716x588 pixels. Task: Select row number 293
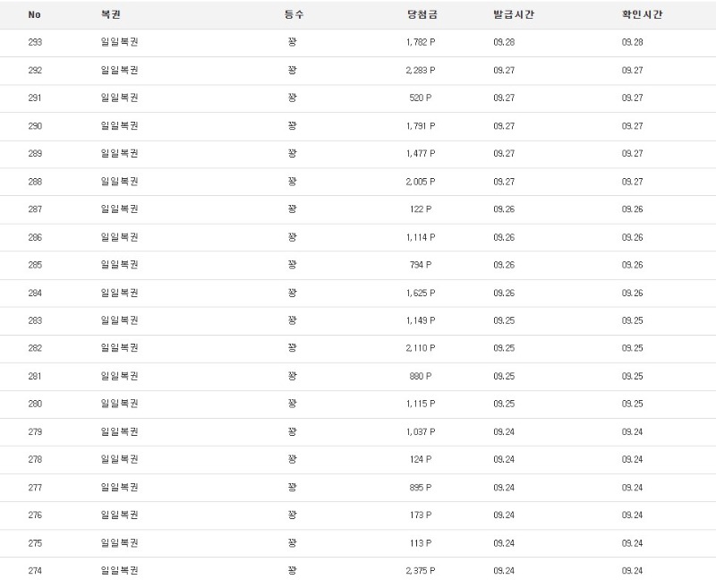(35, 42)
